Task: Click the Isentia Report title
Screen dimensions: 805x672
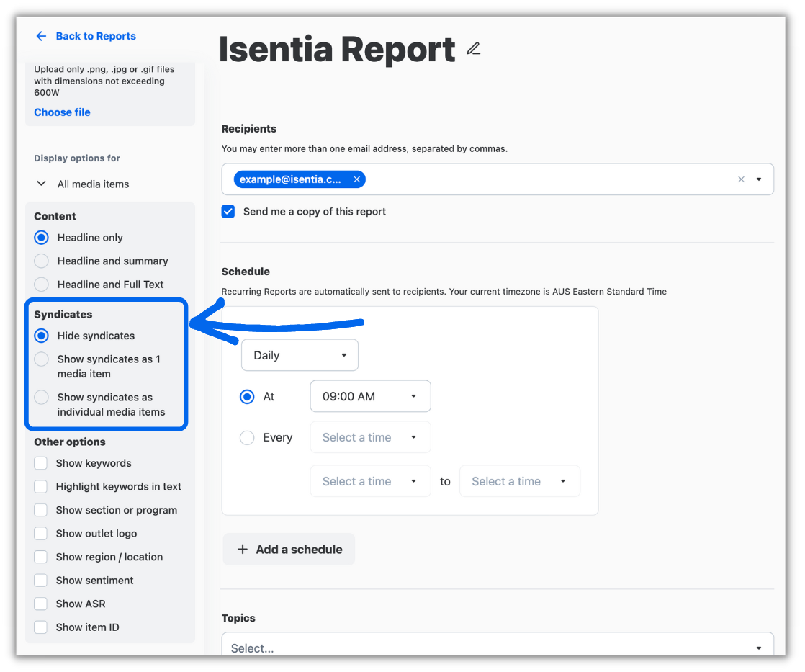Action: click(337, 49)
